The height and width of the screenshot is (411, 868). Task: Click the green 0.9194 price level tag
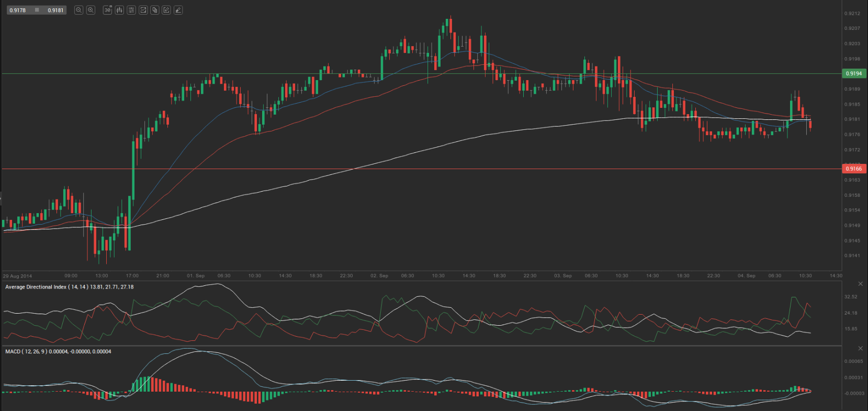point(854,74)
